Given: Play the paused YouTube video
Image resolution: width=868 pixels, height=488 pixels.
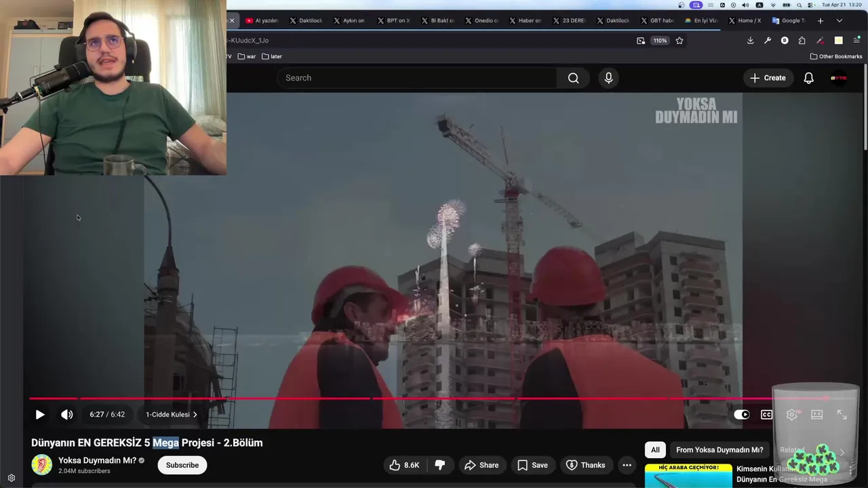Looking at the screenshot, I should click(x=40, y=415).
